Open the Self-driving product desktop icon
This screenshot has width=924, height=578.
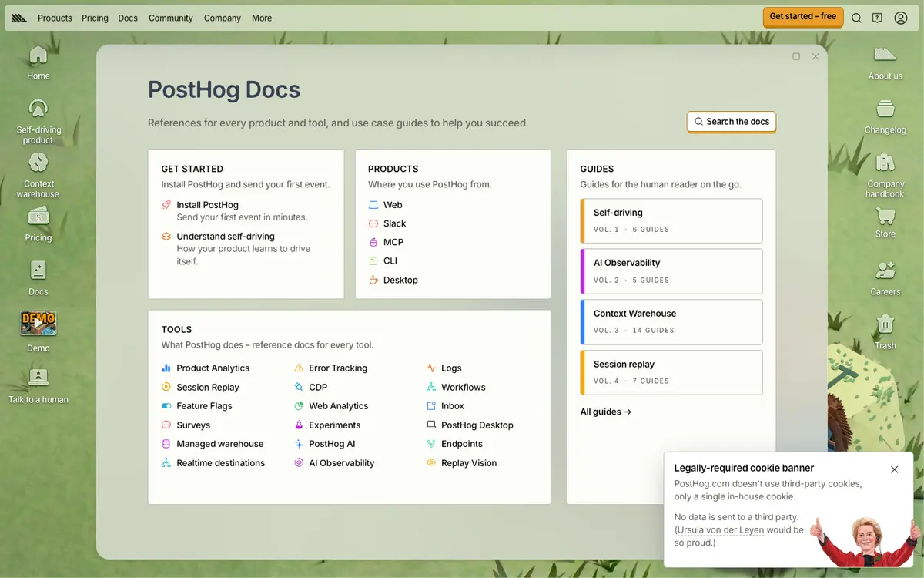coord(38,121)
